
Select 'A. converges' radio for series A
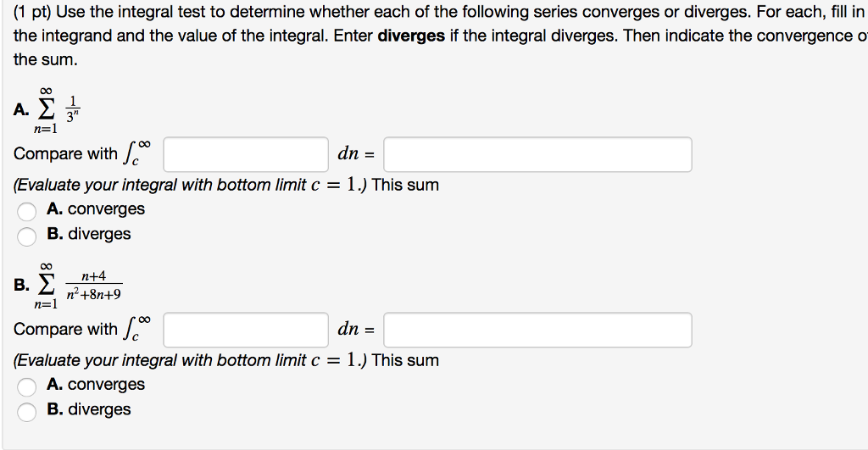pyautogui.click(x=26, y=211)
